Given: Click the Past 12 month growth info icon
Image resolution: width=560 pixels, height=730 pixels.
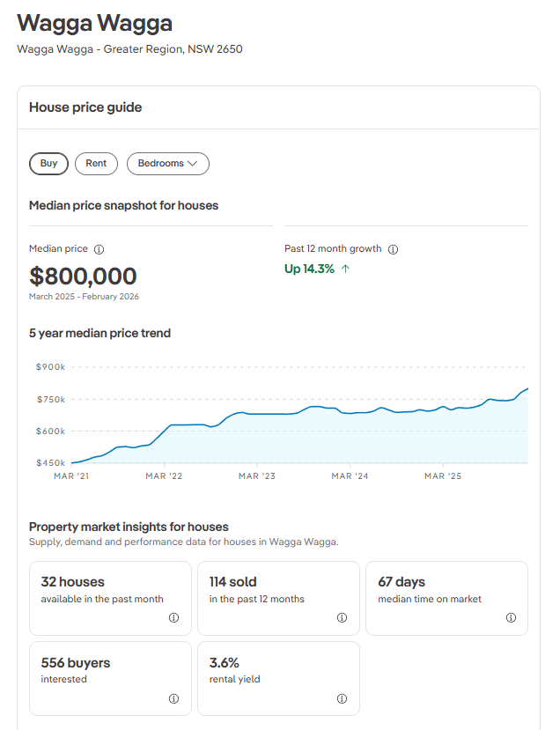Looking at the screenshot, I should point(394,248).
